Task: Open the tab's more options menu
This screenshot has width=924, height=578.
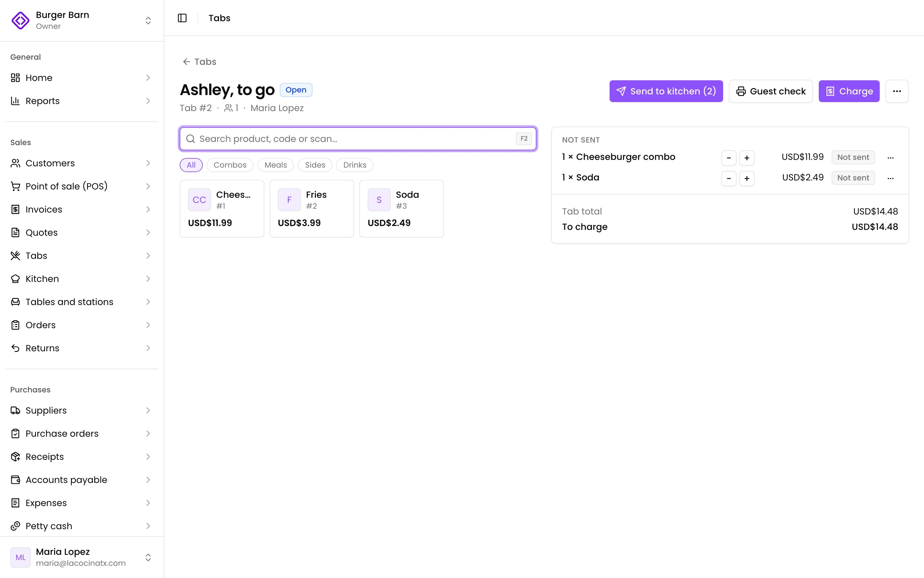Action: tap(897, 91)
